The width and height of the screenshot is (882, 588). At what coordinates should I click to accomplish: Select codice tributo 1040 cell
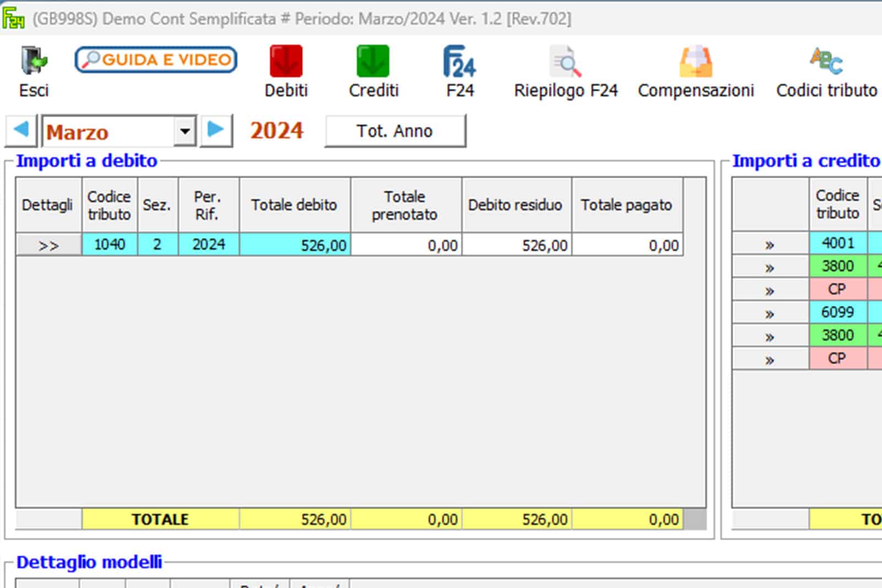coord(110,244)
